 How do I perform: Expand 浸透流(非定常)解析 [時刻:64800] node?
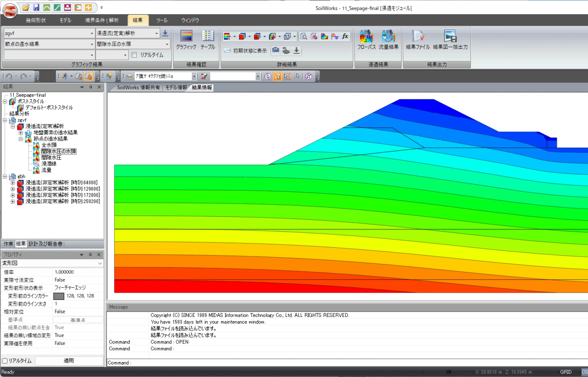coord(13,183)
